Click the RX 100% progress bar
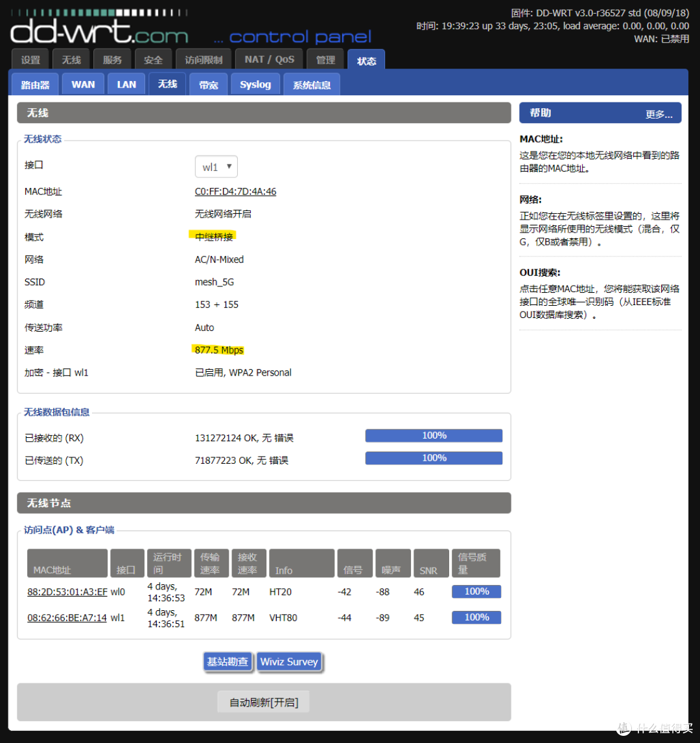The image size is (700, 743). click(434, 435)
